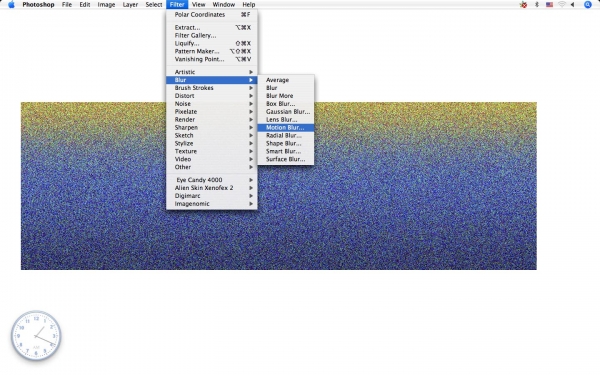
Task: Click the noisy gradient canvas image
Action: click(x=279, y=186)
